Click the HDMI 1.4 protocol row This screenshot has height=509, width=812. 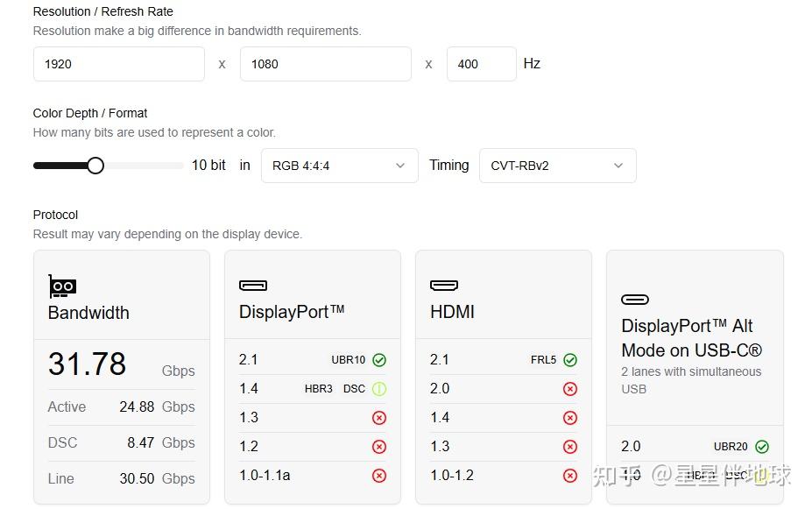503,418
